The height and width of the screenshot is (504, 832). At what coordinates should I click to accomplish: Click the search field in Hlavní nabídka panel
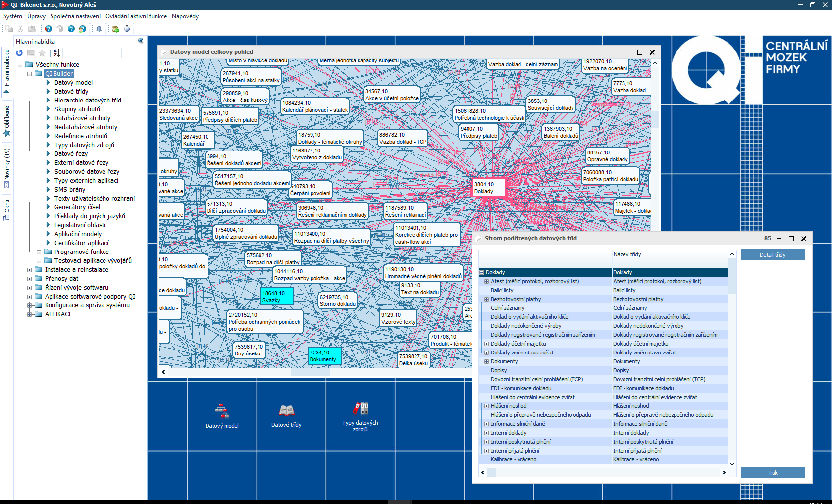pyautogui.click(x=92, y=53)
